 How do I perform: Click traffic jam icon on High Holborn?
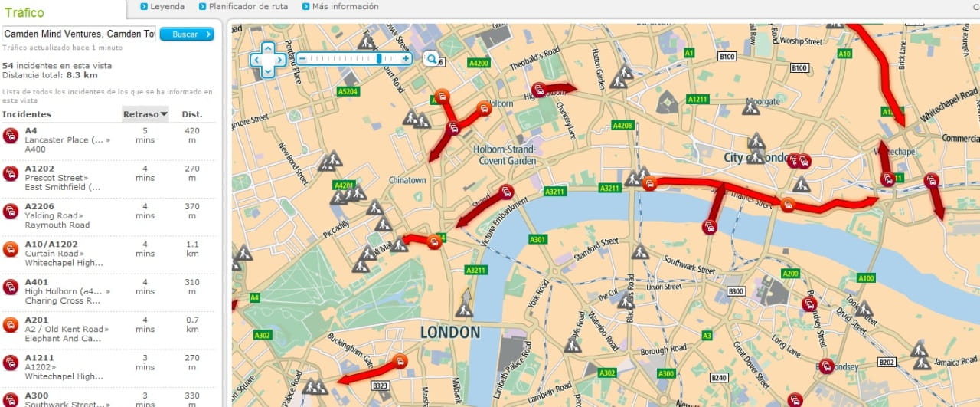pos(538,90)
